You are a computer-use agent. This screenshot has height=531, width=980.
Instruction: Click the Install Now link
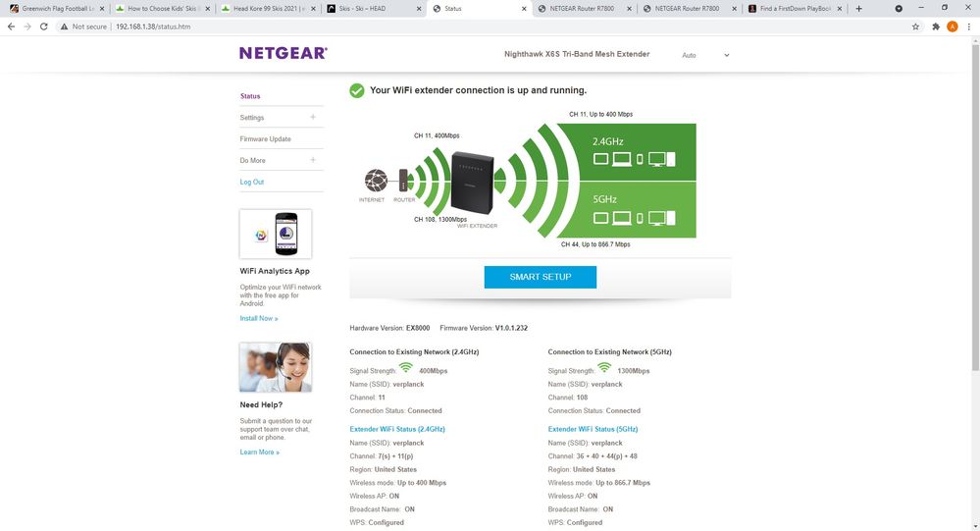click(259, 318)
